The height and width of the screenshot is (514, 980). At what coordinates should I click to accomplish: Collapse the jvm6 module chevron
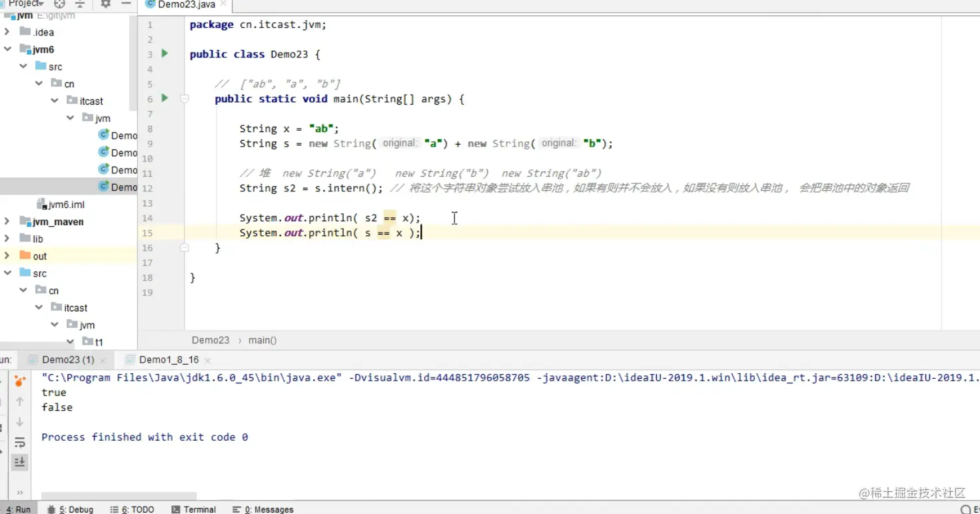tap(7, 49)
